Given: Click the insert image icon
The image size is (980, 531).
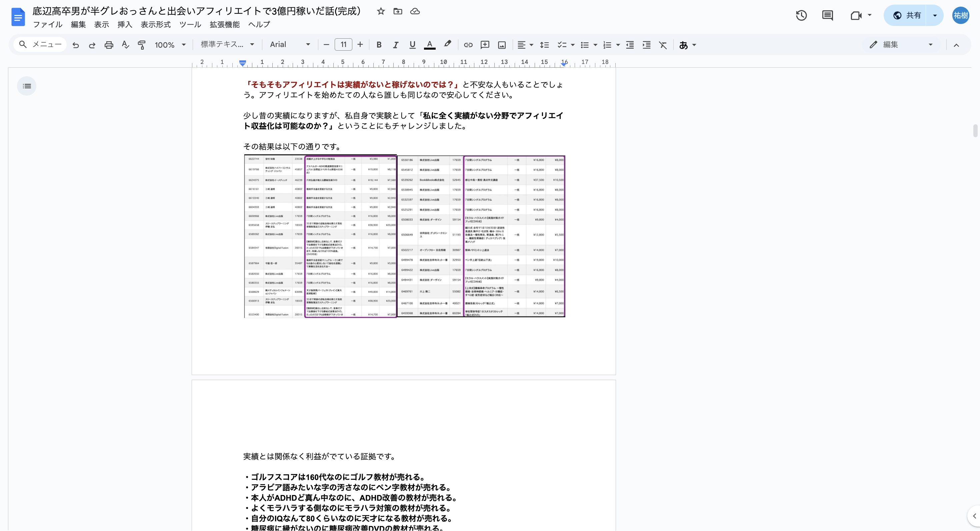Looking at the screenshot, I should click(x=502, y=45).
